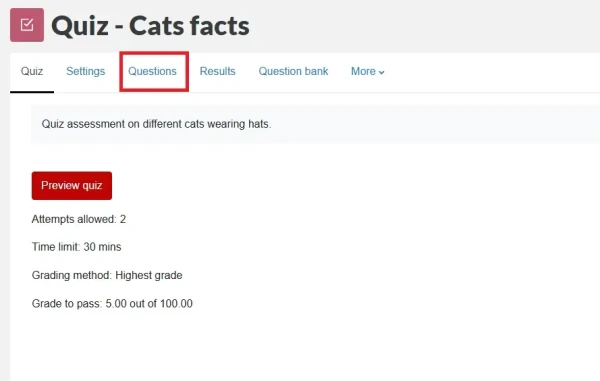The width and height of the screenshot is (600, 381).
Task: Click the quiz description about cats wearing hats
Action: point(156,124)
